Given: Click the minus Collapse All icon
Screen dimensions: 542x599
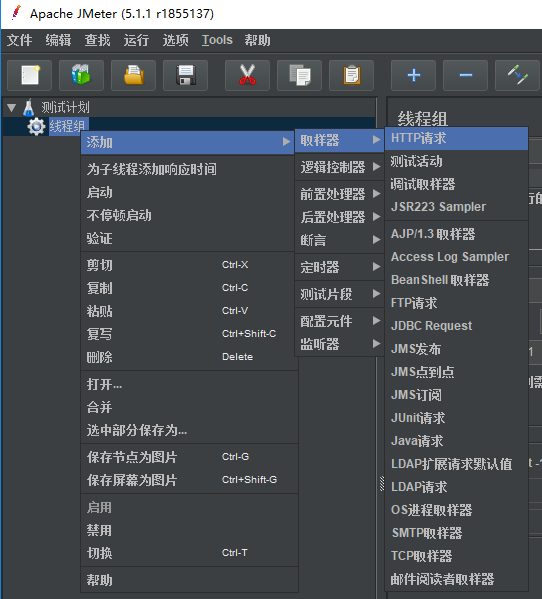Looking at the screenshot, I should click(x=465, y=75).
